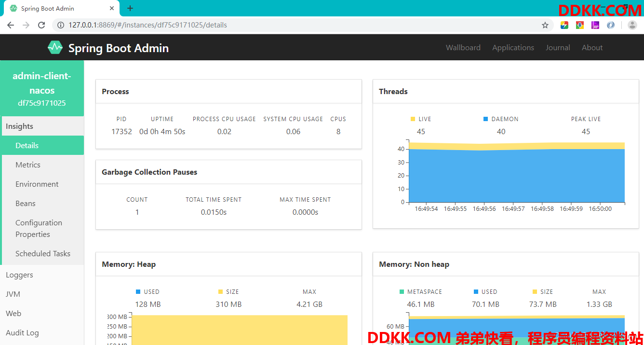Screen dimensions: 644x345
Task: Open the browser profile avatar
Action: (x=632, y=25)
